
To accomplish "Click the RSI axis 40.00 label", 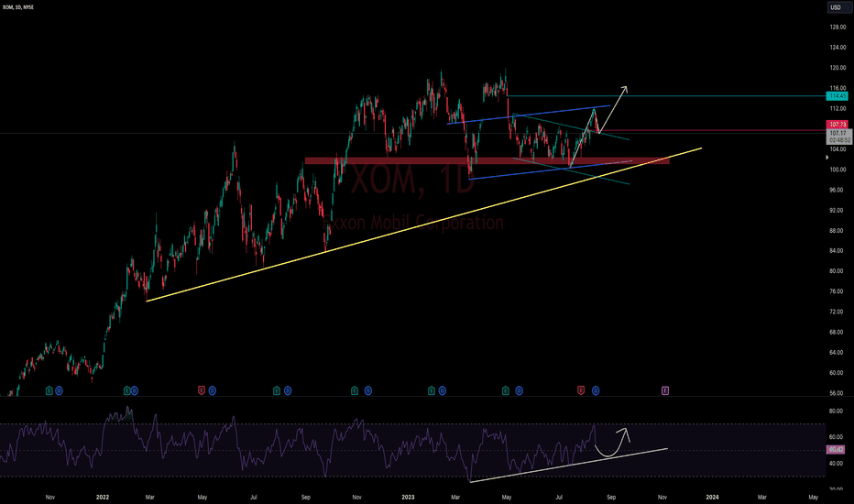I will [x=836, y=463].
